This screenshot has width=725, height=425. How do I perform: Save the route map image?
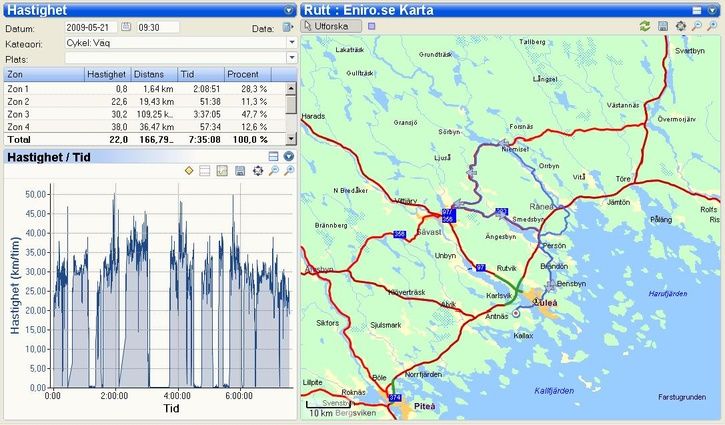[x=663, y=25]
